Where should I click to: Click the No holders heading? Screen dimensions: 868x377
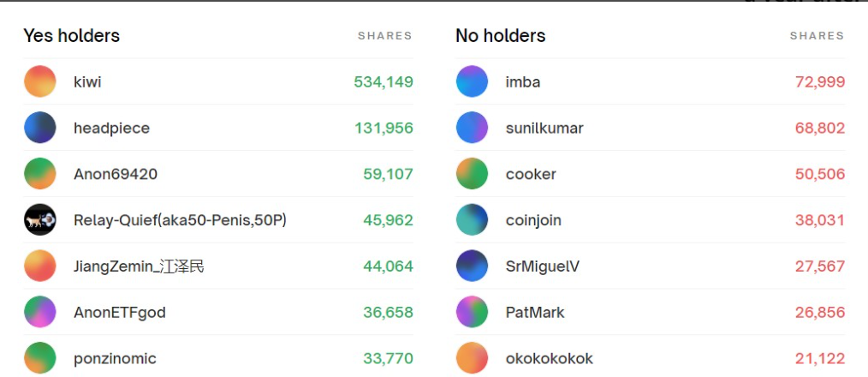pyautogui.click(x=501, y=36)
